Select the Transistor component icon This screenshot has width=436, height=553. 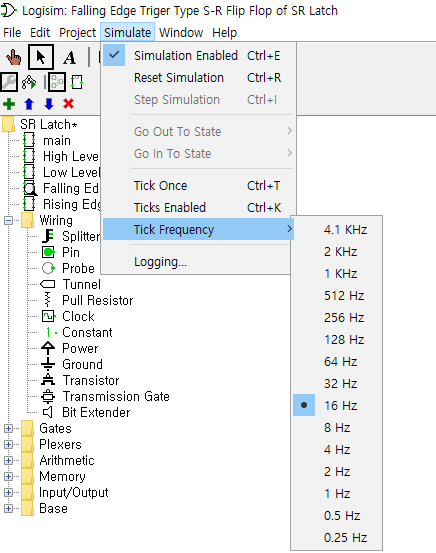coord(48,380)
